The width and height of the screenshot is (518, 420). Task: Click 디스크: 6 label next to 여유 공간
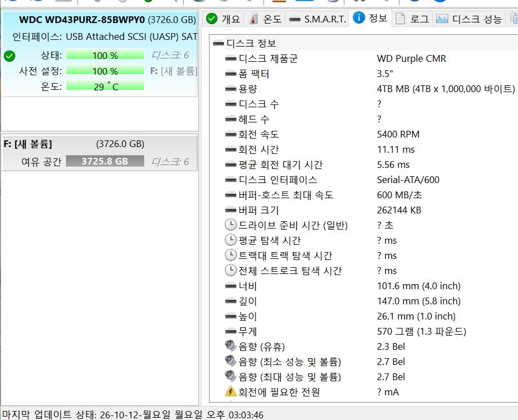click(170, 162)
